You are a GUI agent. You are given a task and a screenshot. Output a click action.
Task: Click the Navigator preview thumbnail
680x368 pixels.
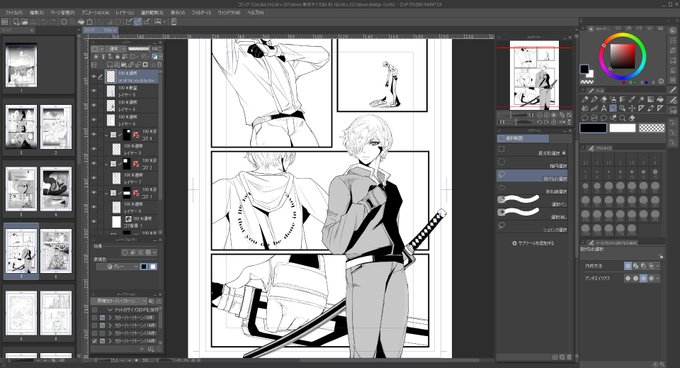click(x=534, y=75)
